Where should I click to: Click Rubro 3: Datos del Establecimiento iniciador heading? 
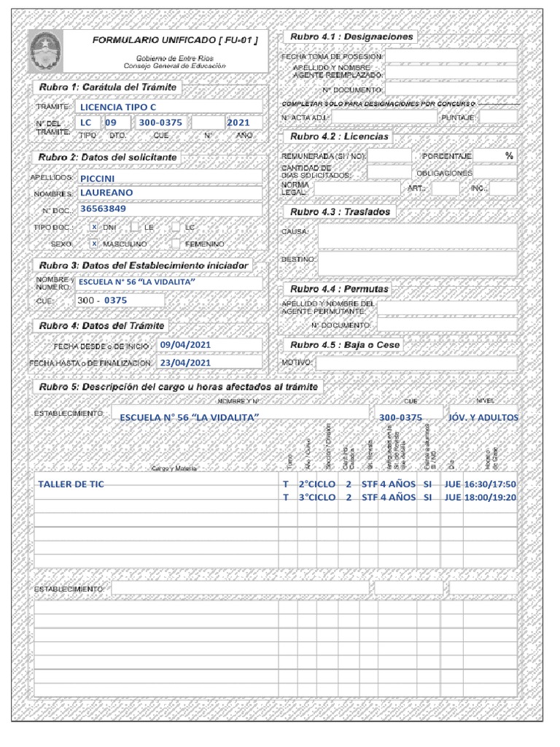[144, 266]
